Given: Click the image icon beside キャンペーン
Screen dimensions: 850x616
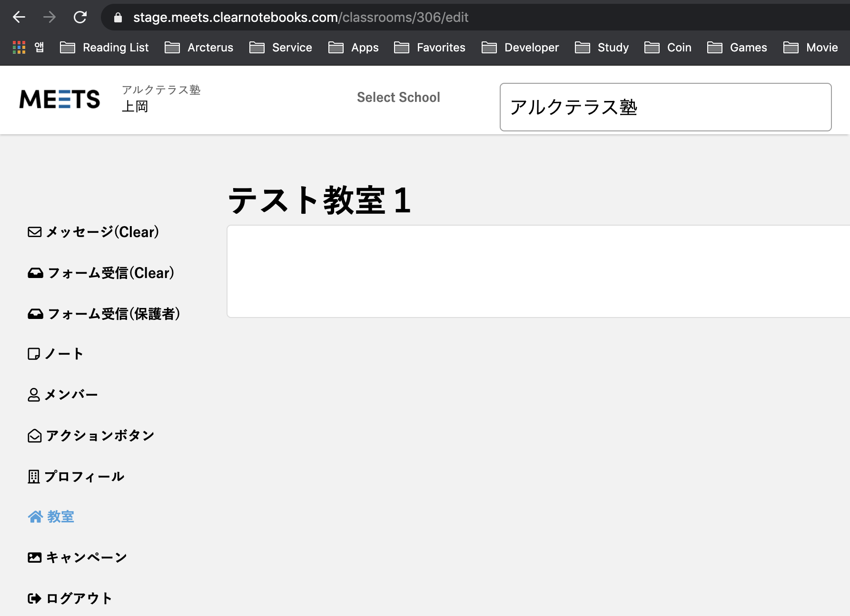Looking at the screenshot, I should pyautogui.click(x=34, y=558).
